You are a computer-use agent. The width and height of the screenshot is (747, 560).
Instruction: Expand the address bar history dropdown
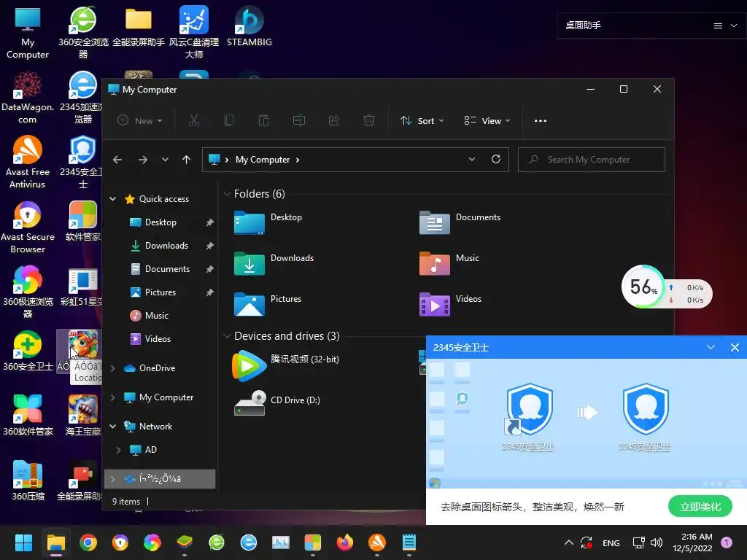point(472,159)
